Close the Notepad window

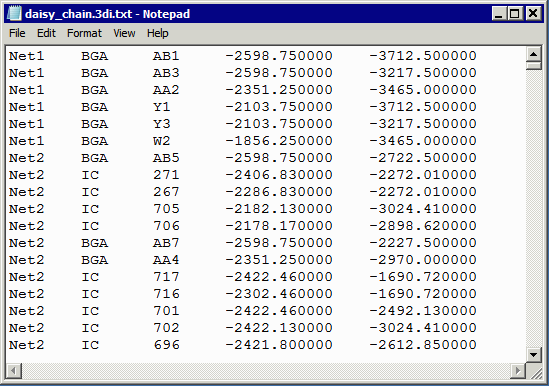(534, 14)
